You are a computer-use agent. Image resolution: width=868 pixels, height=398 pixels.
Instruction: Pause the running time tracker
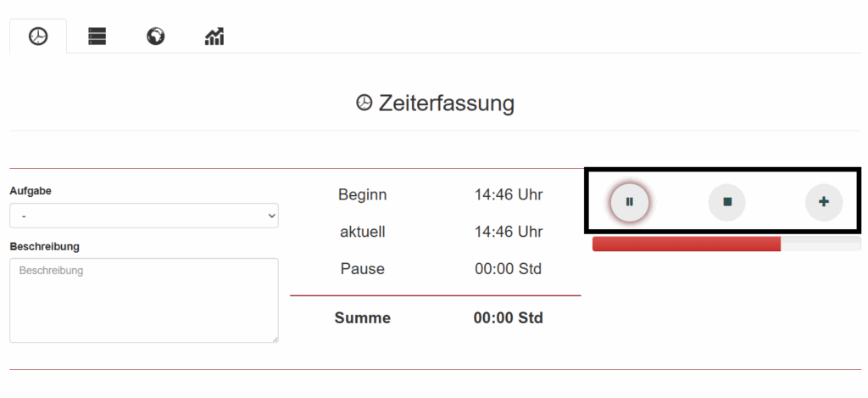[x=630, y=202]
